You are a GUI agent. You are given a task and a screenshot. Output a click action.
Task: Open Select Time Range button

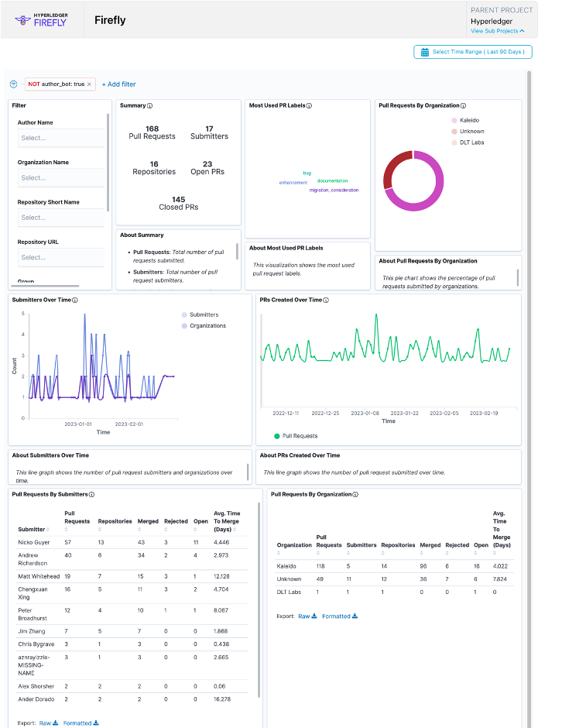point(472,52)
